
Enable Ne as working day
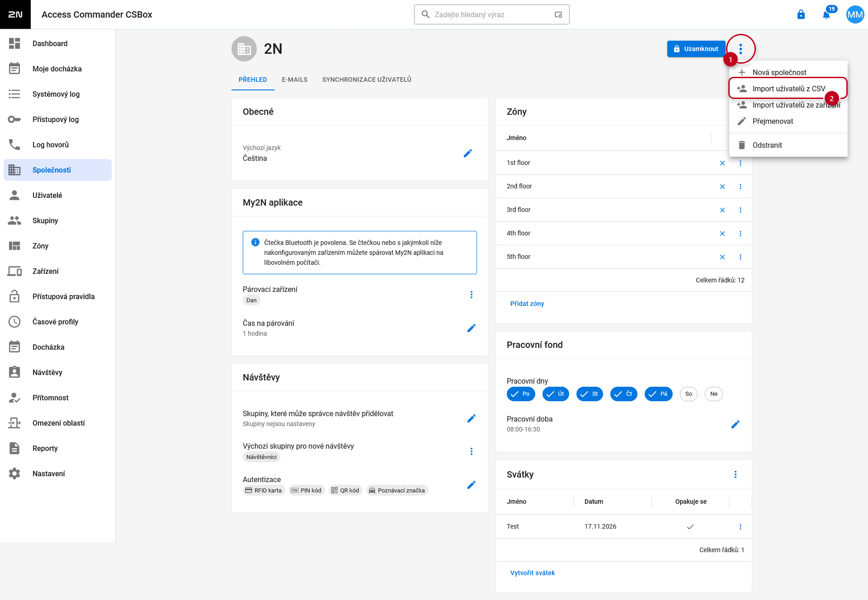[x=714, y=394]
